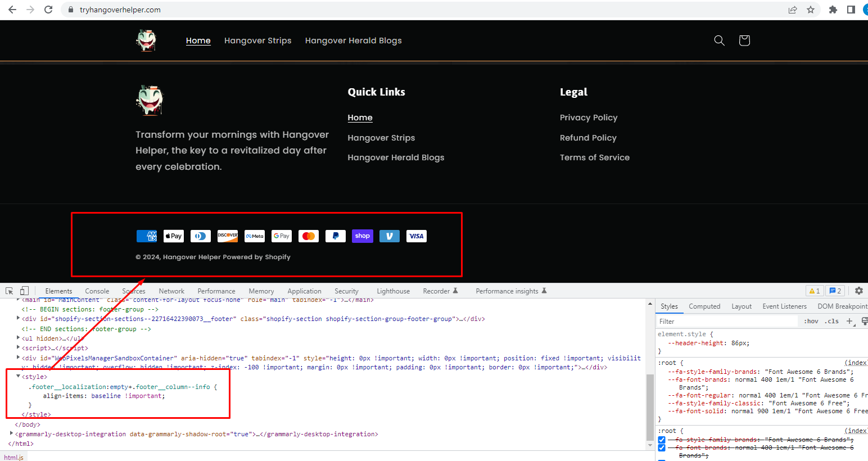This screenshot has height=461, width=868.
Task: Click Hangover Herald Blogs under Quick Links
Action: click(396, 157)
